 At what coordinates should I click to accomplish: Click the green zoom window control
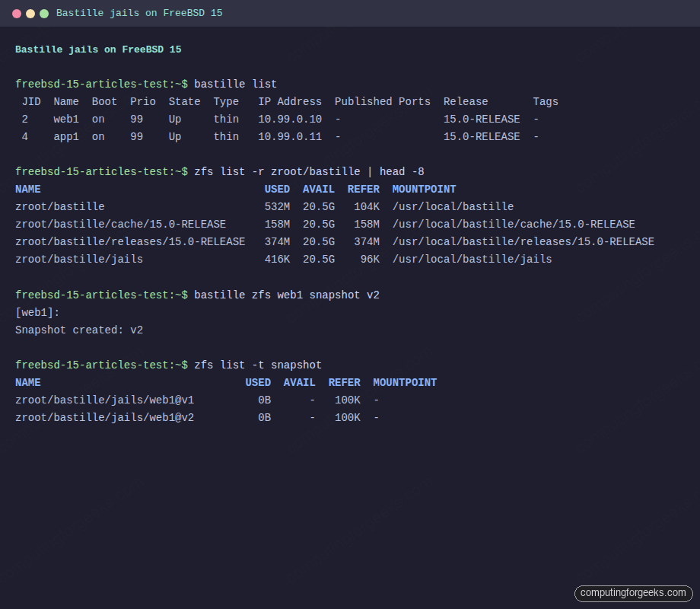[x=43, y=13]
